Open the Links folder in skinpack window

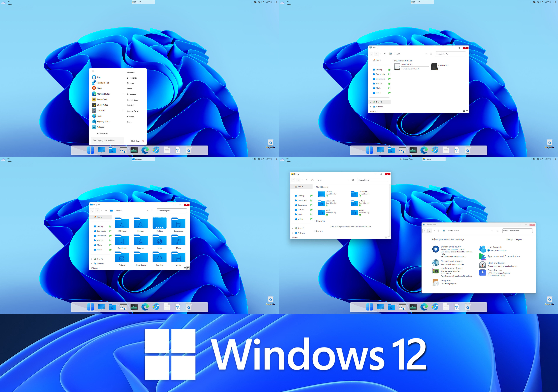(159, 242)
